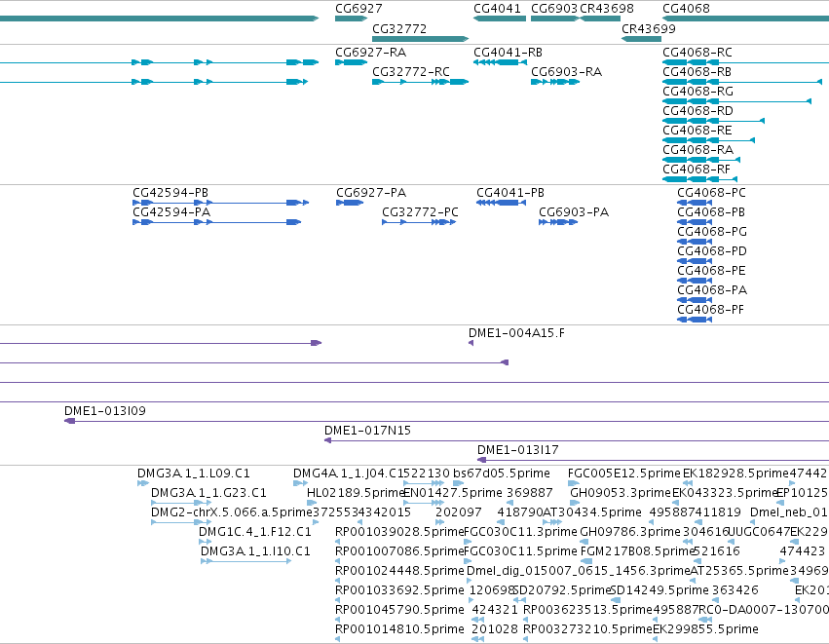Select protein CG6927-PA
The image size is (829, 644).
[371, 193]
